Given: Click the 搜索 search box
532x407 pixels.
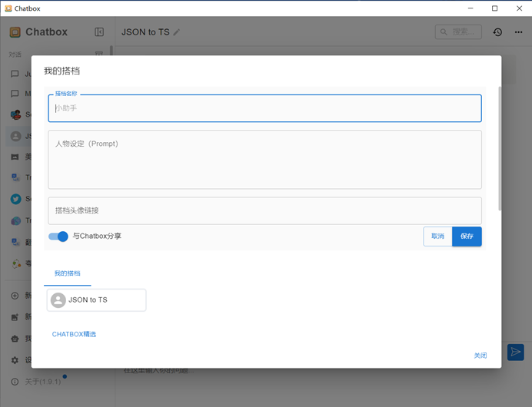Looking at the screenshot, I should [458, 31].
